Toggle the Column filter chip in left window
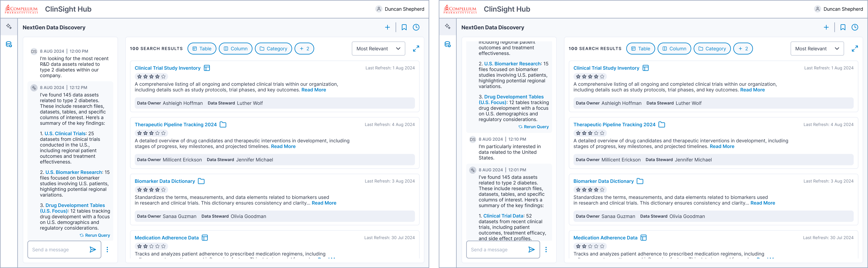 [x=235, y=49]
